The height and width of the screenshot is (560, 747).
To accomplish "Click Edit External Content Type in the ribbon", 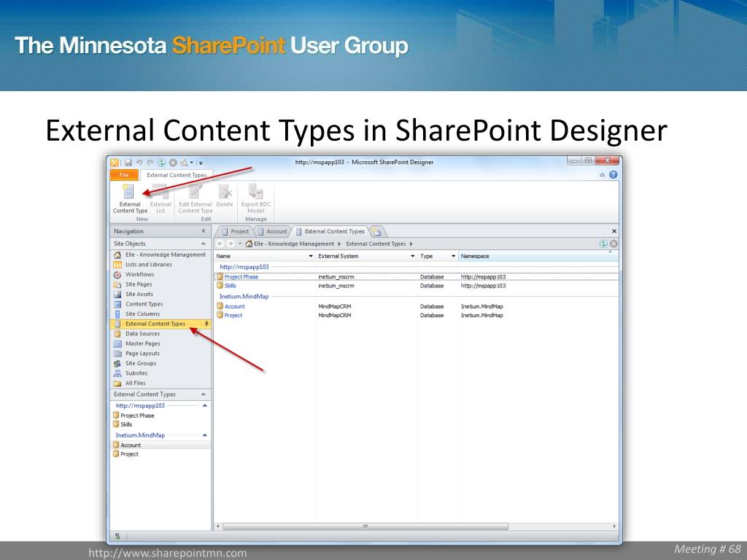I will (196, 199).
